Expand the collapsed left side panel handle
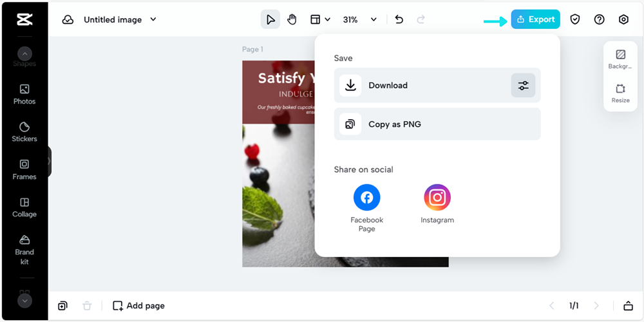 click(x=50, y=161)
